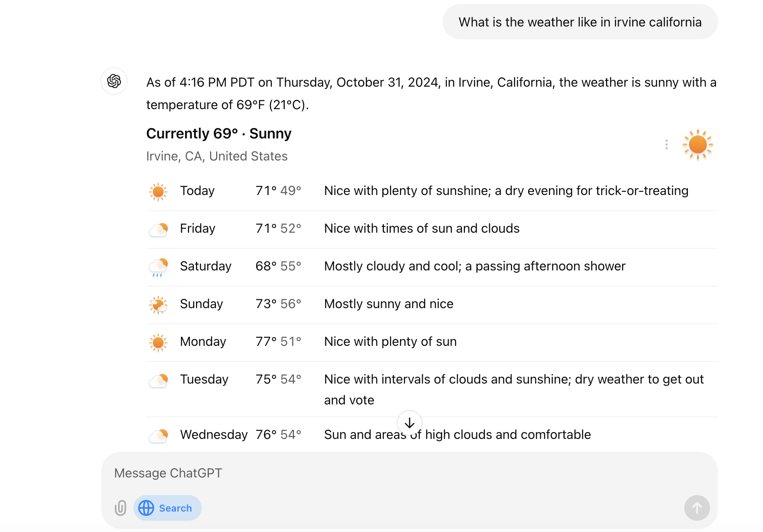Image resolution: width=763 pixels, height=532 pixels.
Task: Click the Saturday forecast description text
Action: click(x=475, y=266)
